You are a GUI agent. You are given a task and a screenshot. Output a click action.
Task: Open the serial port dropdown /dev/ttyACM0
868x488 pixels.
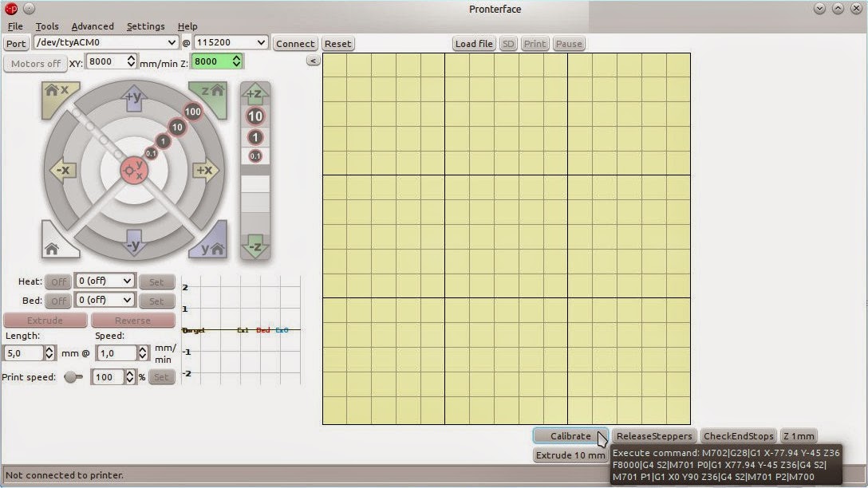click(x=106, y=42)
